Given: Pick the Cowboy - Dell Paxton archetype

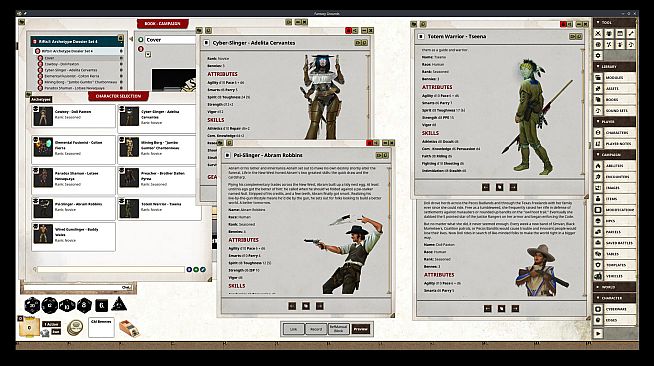Looking at the screenshot, I should [73, 116].
